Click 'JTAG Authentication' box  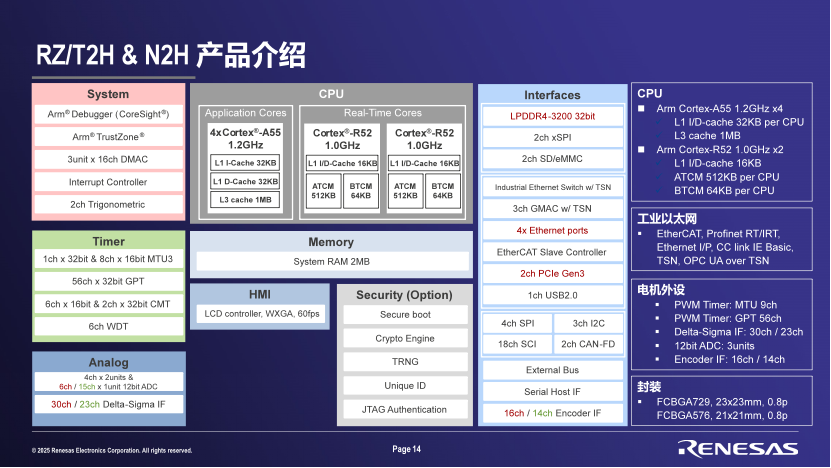point(405,409)
